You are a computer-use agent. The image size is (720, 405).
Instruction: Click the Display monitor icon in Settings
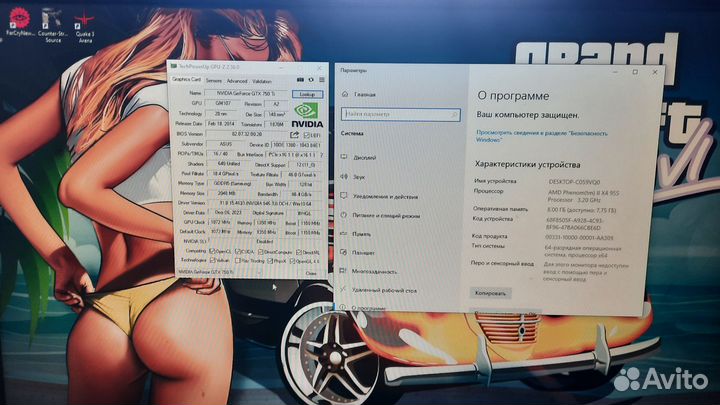pyautogui.click(x=343, y=157)
